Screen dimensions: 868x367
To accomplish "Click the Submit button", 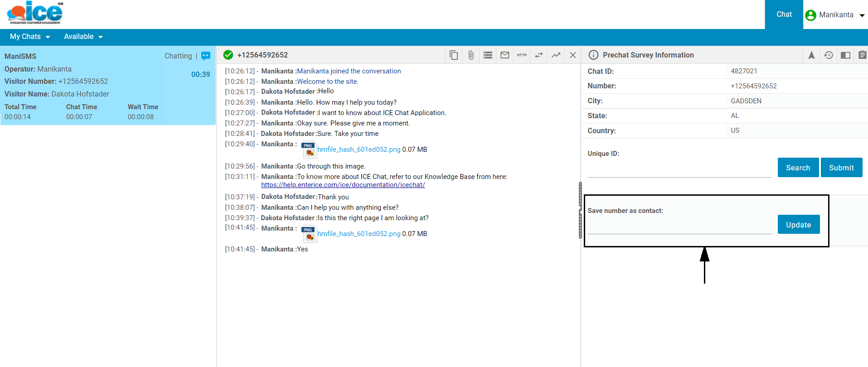I will click(x=841, y=168).
